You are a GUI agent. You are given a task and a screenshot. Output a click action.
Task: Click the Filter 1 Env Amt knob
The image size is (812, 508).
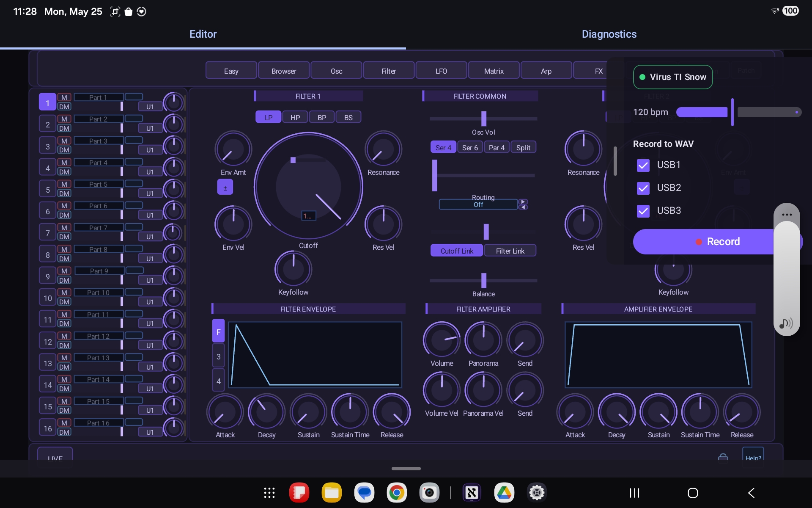pyautogui.click(x=233, y=149)
